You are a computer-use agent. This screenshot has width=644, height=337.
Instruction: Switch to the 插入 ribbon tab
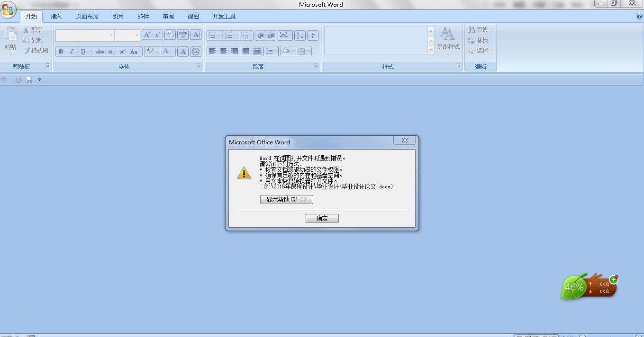pos(56,16)
